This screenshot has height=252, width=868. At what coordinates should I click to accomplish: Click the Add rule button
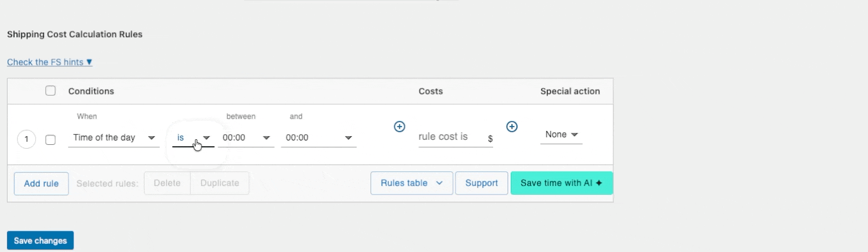41,184
